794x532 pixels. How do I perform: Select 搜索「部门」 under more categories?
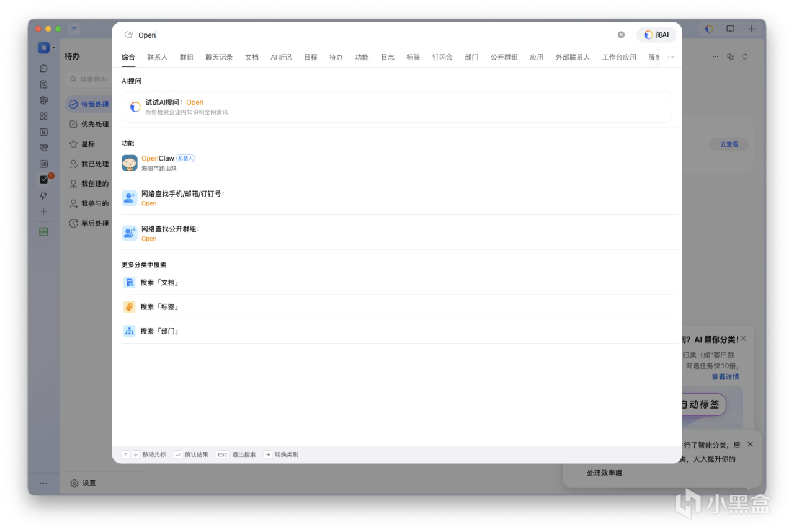[397, 331]
